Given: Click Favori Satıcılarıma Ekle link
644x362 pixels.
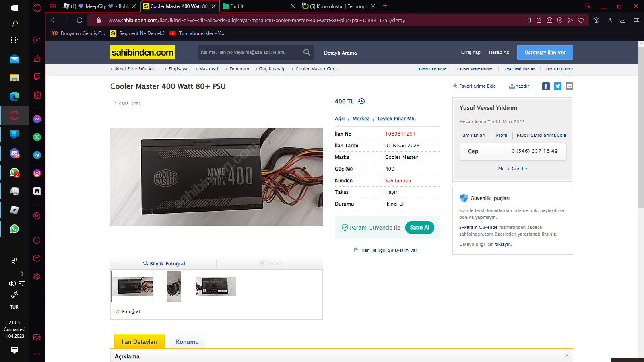Looking at the screenshot, I should tap(541, 135).
